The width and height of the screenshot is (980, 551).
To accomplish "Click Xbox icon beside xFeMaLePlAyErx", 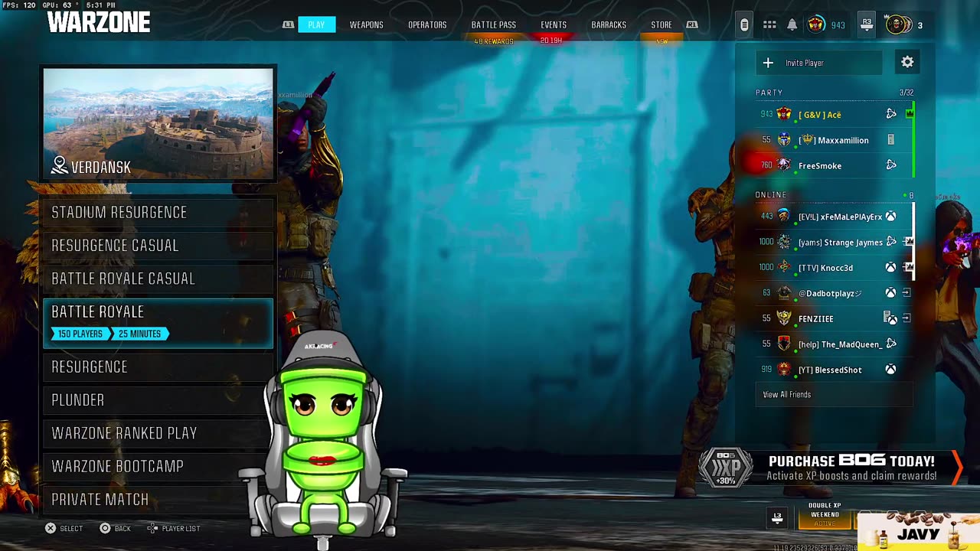I will (x=890, y=217).
